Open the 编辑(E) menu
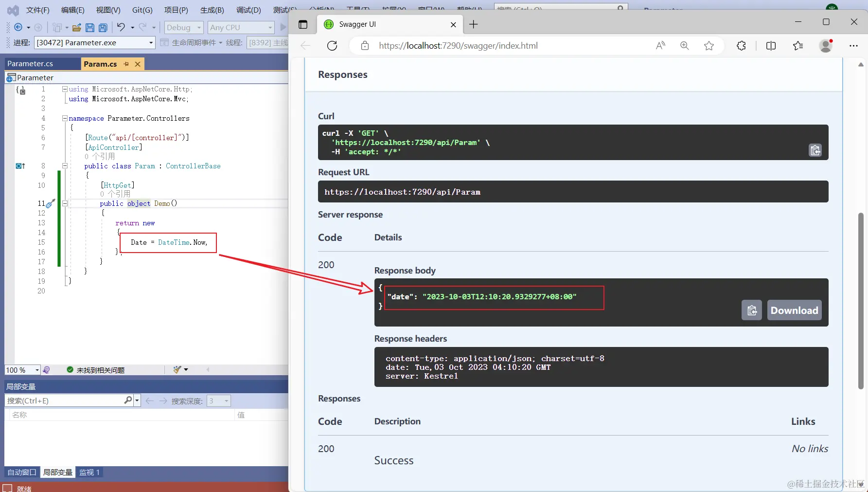Image resolution: width=868 pixels, height=492 pixels. tap(72, 10)
